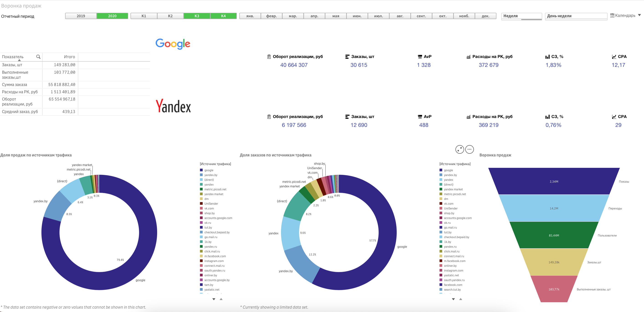The height and width of the screenshot is (312, 644).
Task: Click the search icon beside Показатель header
Action: point(38,57)
